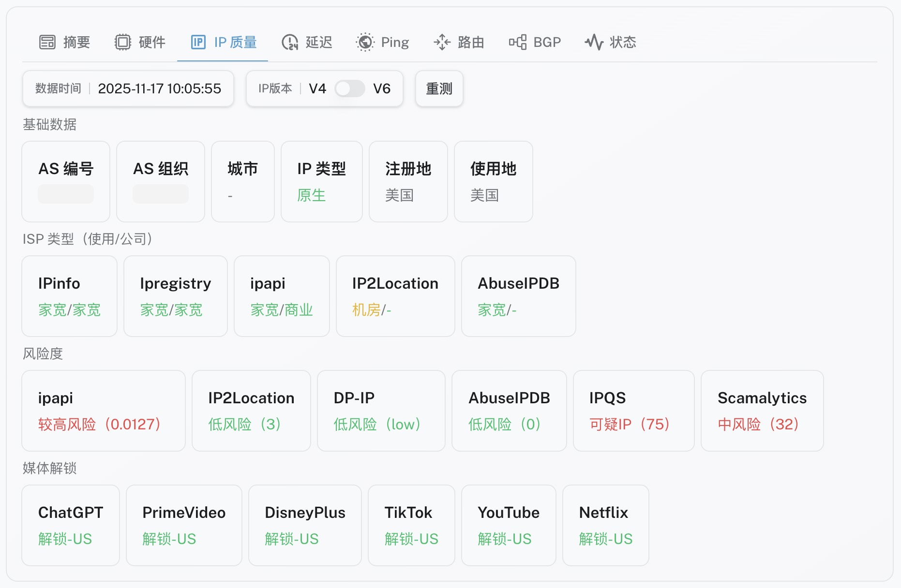Select the V4 label option
901x588 pixels.
coord(317,88)
